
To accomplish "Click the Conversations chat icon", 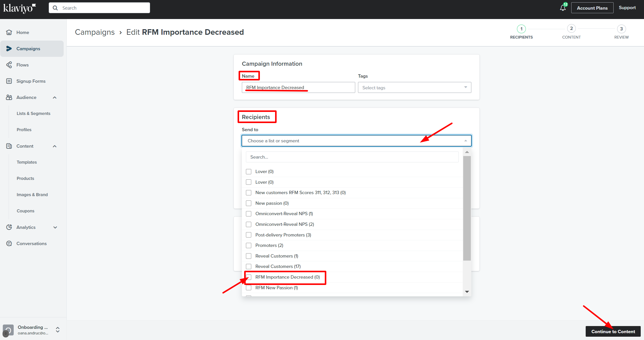I will [x=9, y=244].
